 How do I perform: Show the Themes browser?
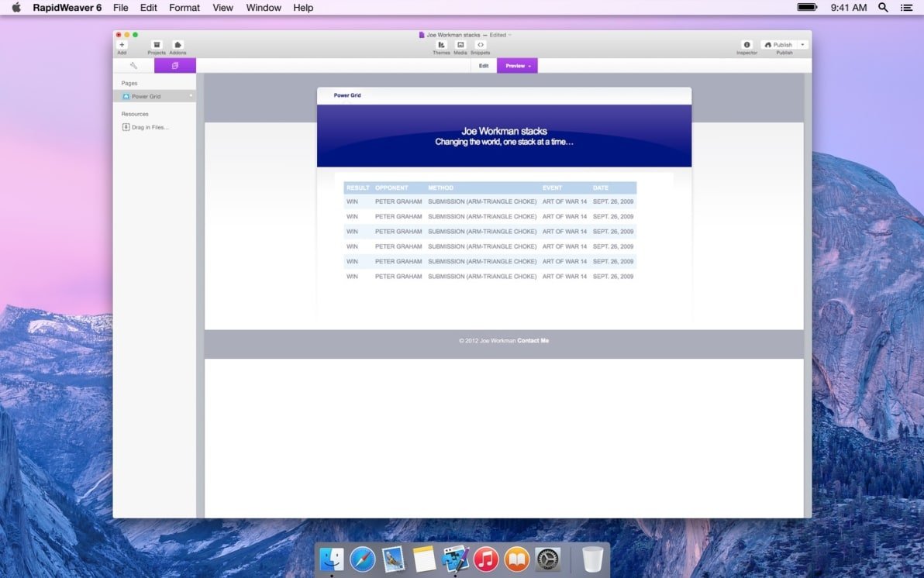pyautogui.click(x=441, y=45)
